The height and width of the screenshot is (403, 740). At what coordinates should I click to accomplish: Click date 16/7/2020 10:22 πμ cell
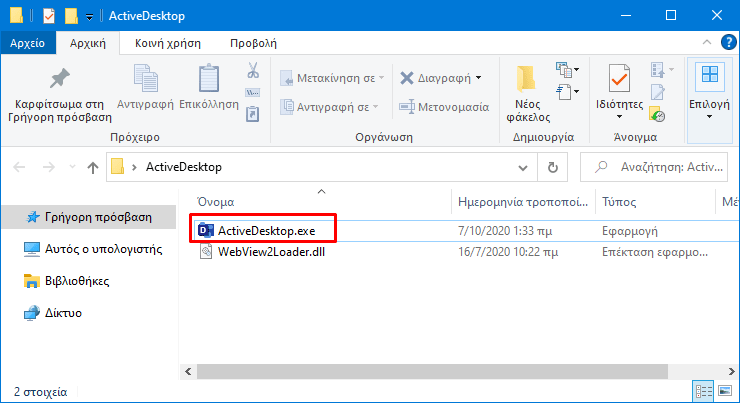(x=508, y=252)
